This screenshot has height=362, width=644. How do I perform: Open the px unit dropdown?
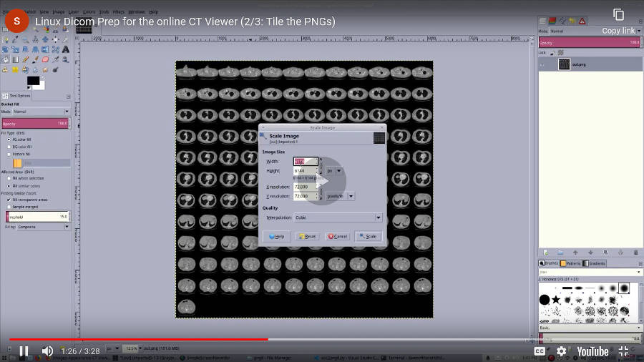334,171
